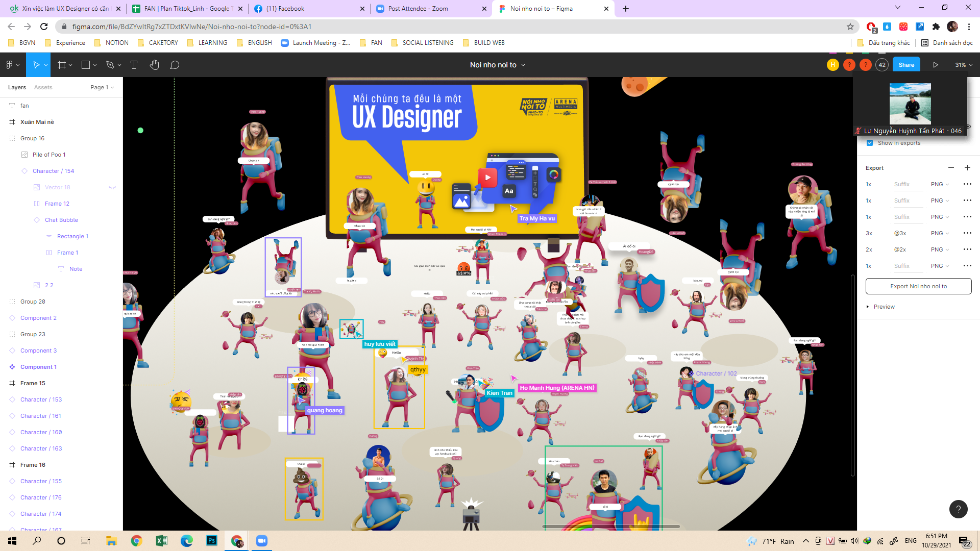Change PNG format on the @3x export row
Viewport: 980px width, 551px height.
(940, 233)
